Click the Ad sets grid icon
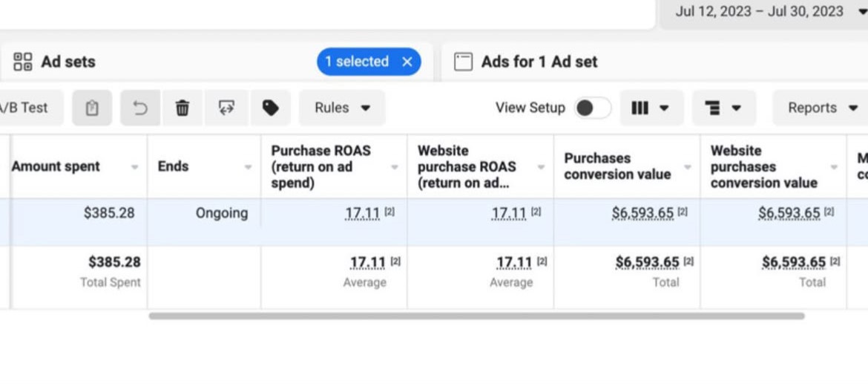868x384 pixels. (x=23, y=62)
